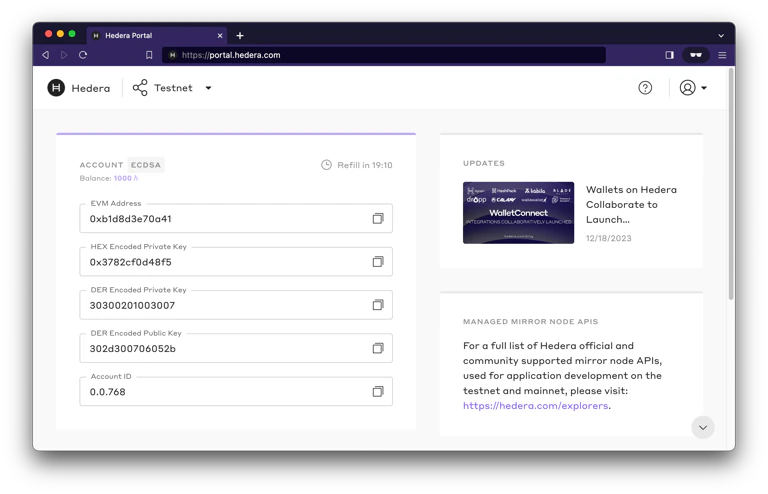Click the EVM Address field
The image size is (768, 494).
236,218
